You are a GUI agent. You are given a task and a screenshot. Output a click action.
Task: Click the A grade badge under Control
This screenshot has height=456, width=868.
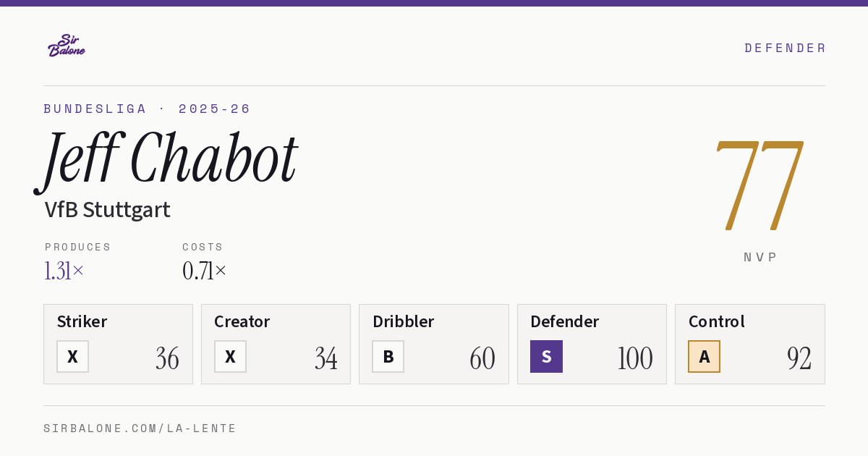point(704,356)
